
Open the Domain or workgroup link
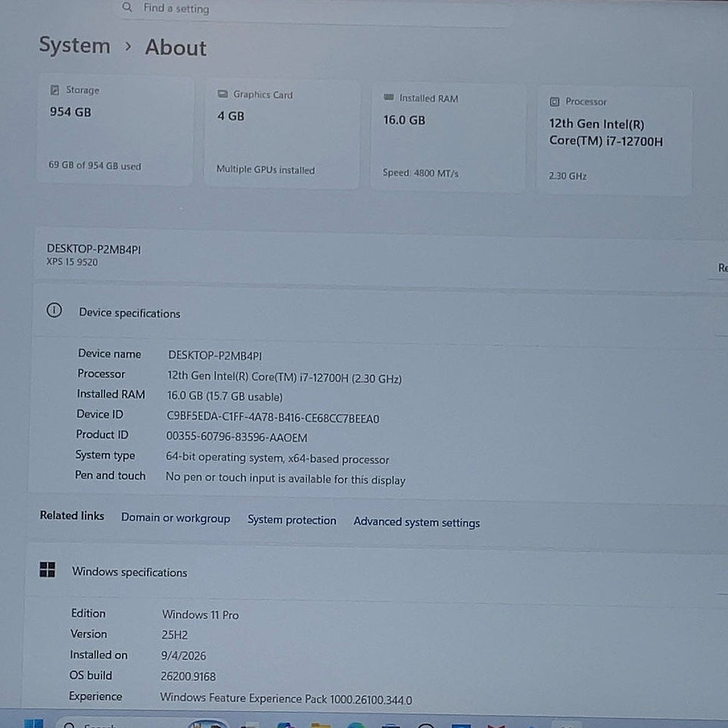[x=176, y=518]
